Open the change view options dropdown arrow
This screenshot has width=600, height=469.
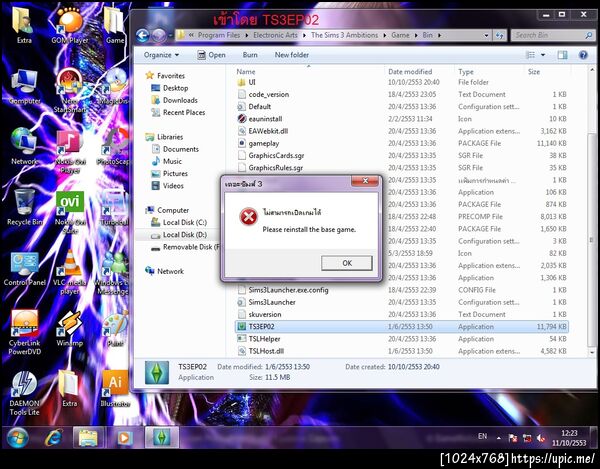[x=543, y=55]
